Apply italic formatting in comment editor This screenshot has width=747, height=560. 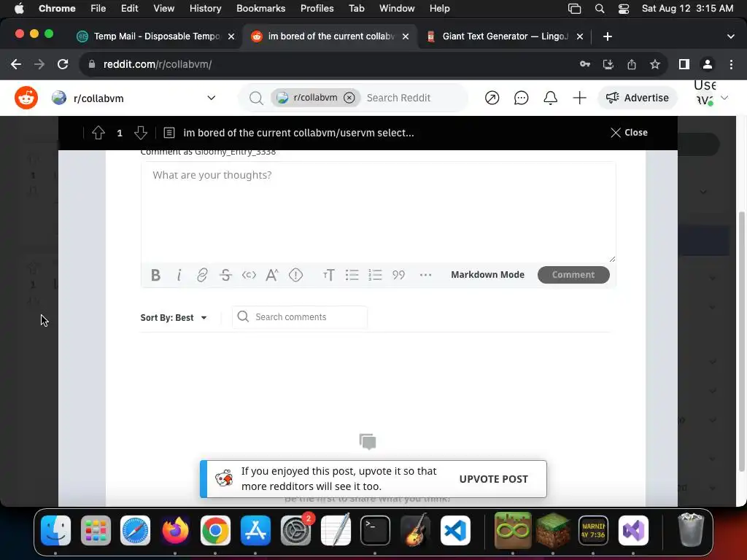(179, 275)
